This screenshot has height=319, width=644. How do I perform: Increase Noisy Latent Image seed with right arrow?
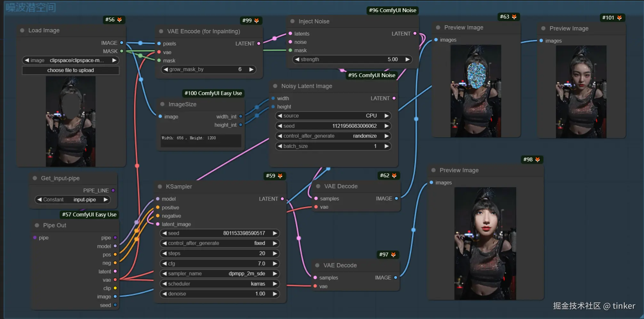387,126
